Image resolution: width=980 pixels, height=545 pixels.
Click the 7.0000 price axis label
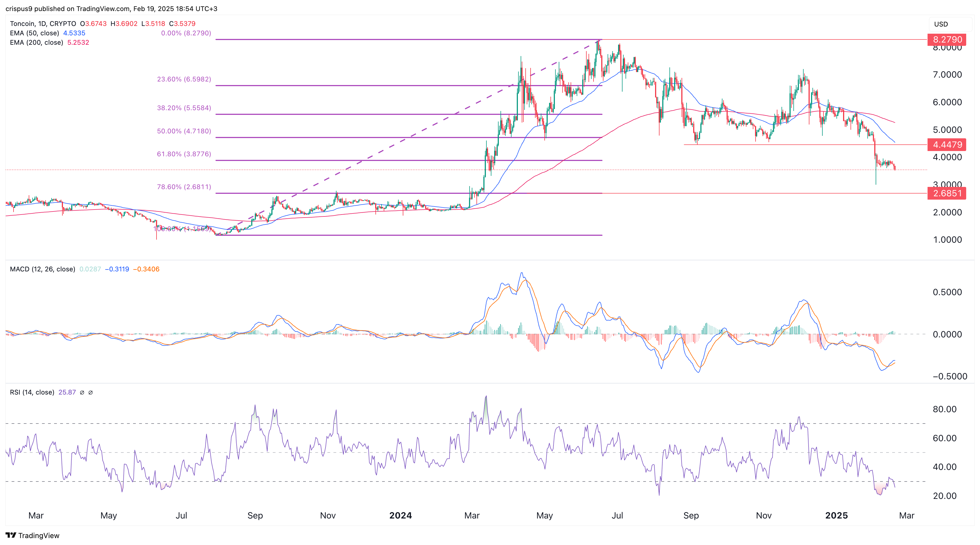coord(947,75)
